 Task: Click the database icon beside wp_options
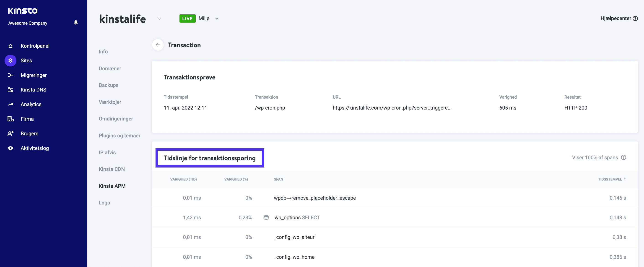266,217
